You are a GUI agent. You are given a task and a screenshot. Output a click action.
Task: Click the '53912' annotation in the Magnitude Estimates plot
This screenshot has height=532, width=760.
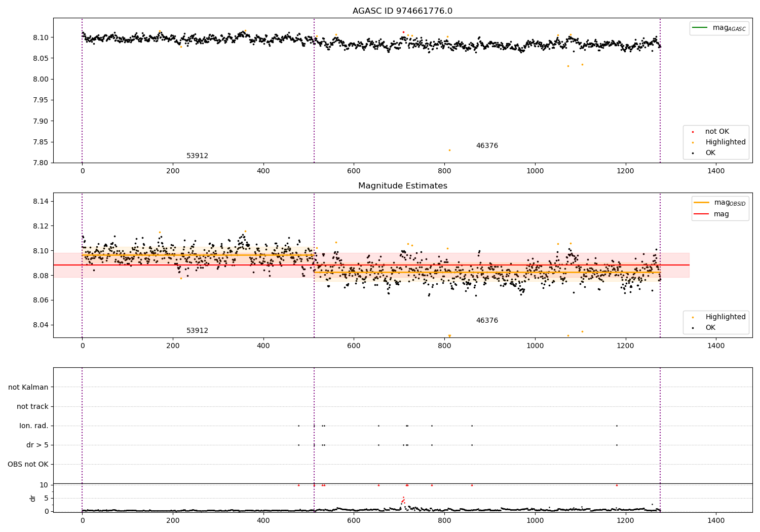coord(197,331)
